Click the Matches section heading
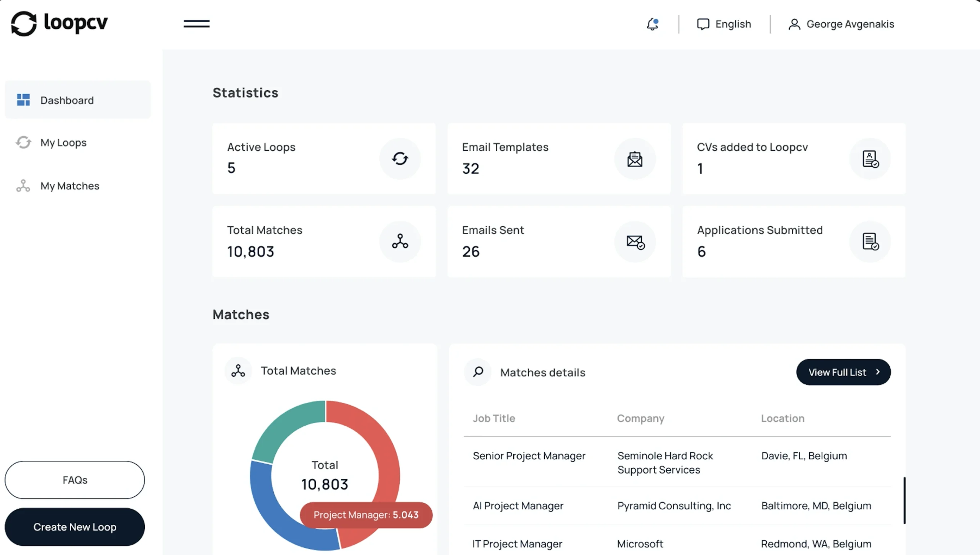Viewport: 980px width, 555px height. point(241,314)
